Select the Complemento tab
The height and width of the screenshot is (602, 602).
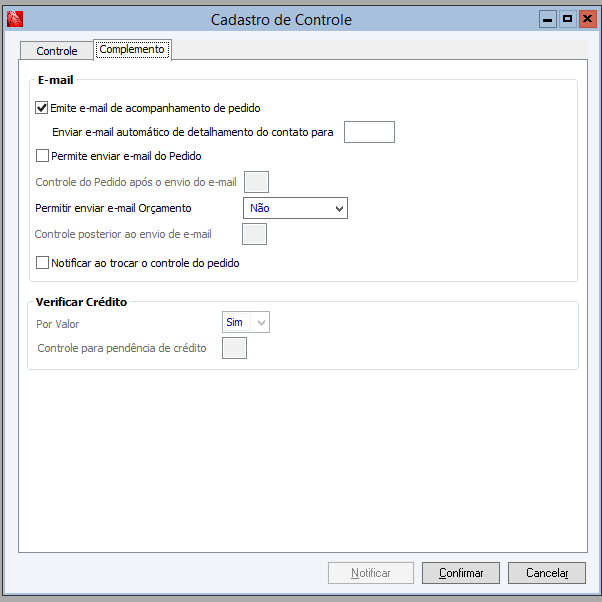pyautogui.click(x=132, y=49)
